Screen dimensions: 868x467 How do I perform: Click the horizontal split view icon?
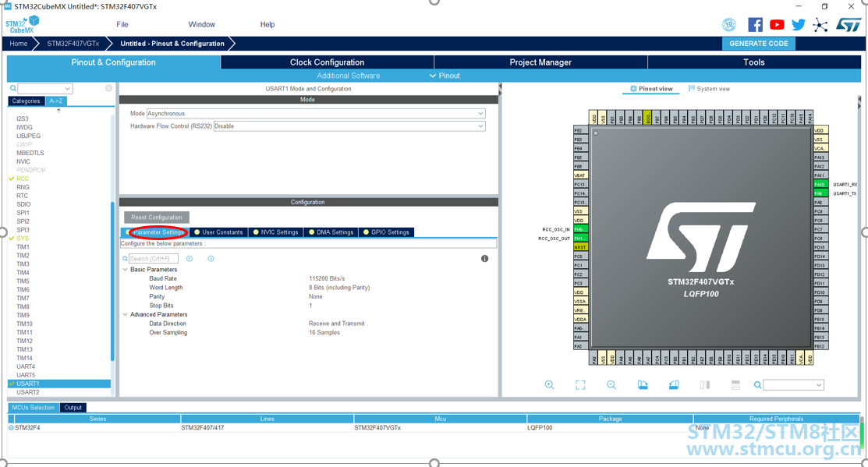point(735,384)
